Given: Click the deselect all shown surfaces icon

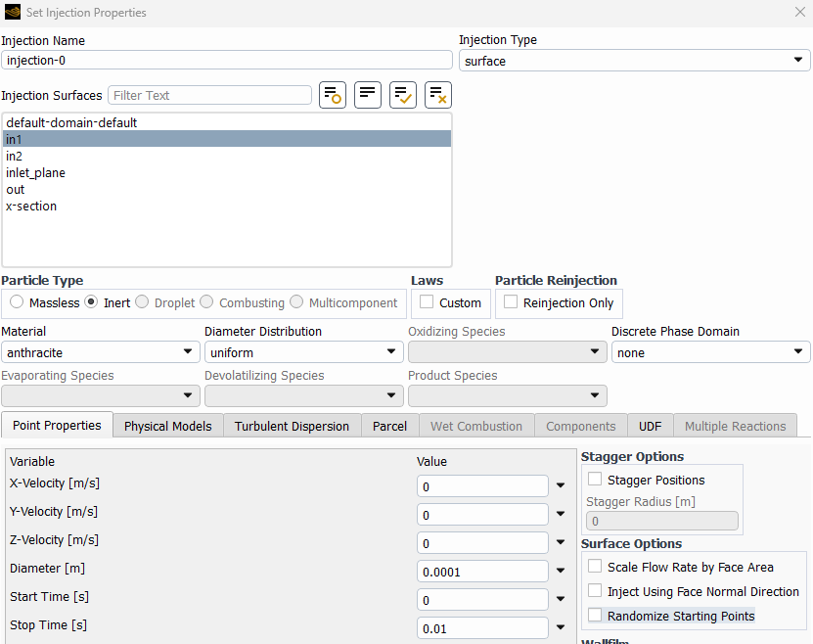Looking at the screenshot, I should click(438, 95).
